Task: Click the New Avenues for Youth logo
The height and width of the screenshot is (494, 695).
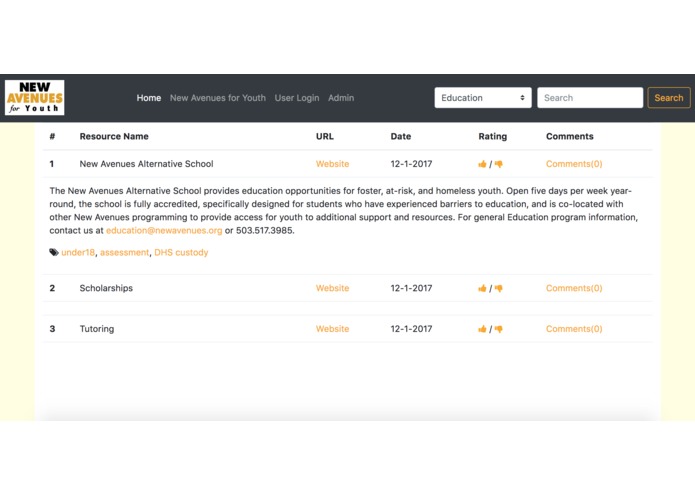Action: (35, 97)
